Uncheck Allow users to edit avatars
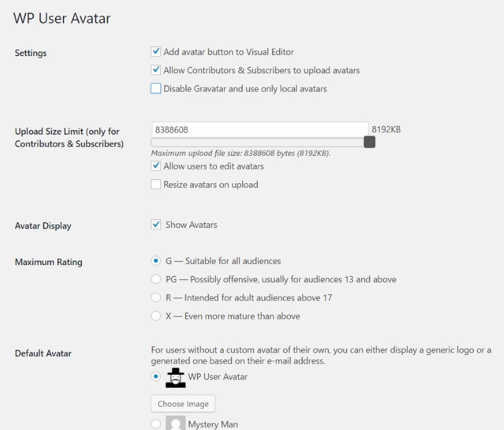Screen dimensions: 504x430 (x=156, y=166)
